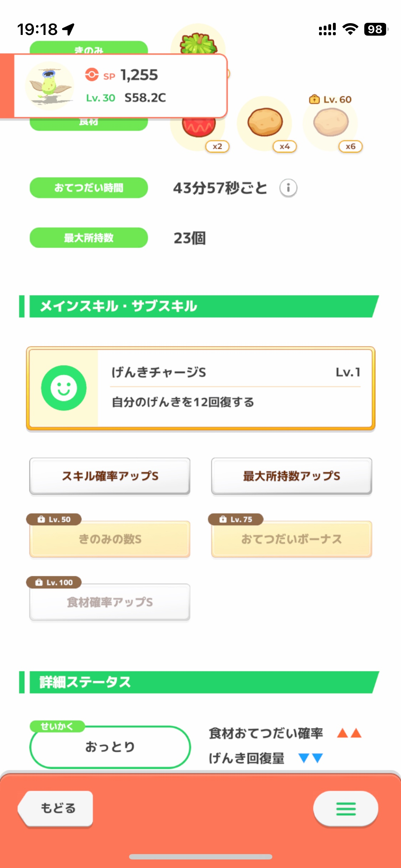Tap the locked きのみの数S skill

click(x=110, y=539)
